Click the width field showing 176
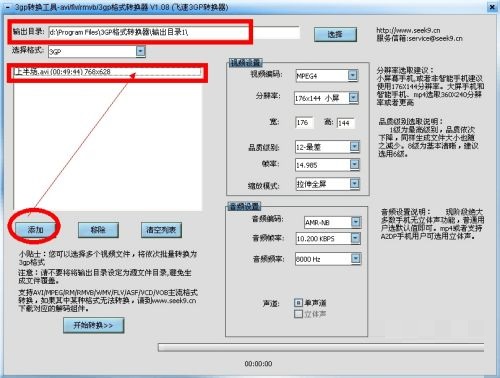This screenshot has width=500, height=378. [304, 123]
